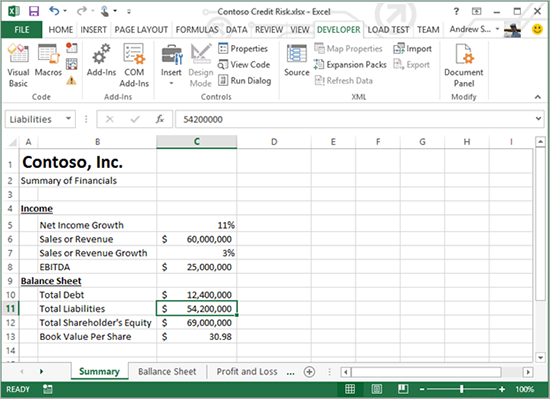550x399 pixels.
Task: Click the formula bar value 54200000
Action: [x=203, y=120]
